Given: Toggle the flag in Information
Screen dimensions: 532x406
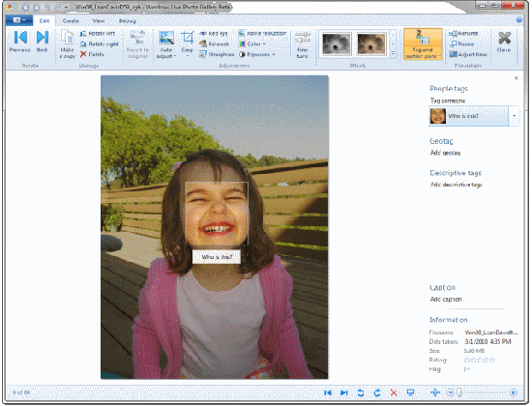Looking at the screenshot, I should [x=467, y=369].
